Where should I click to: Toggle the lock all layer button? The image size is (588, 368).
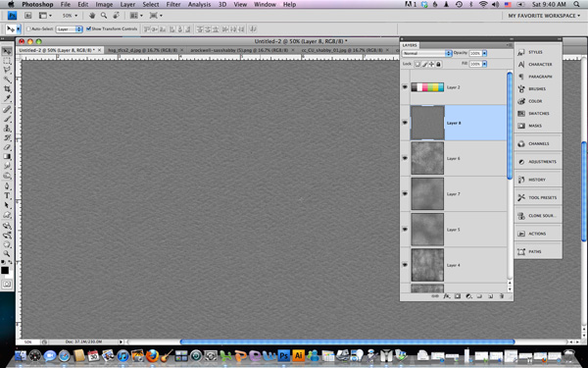438,64
